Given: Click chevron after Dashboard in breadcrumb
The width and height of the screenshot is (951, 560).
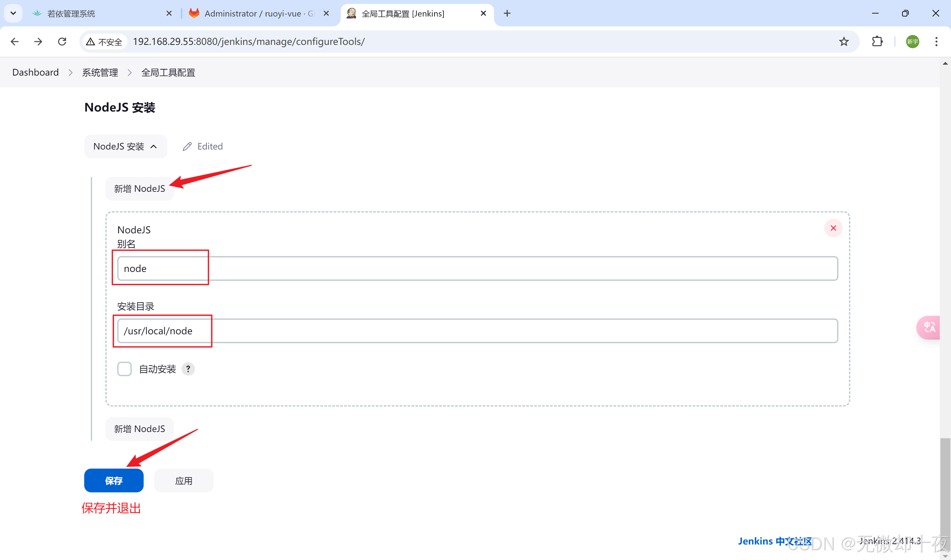Looking at the screenshot, I should [71, 73].
